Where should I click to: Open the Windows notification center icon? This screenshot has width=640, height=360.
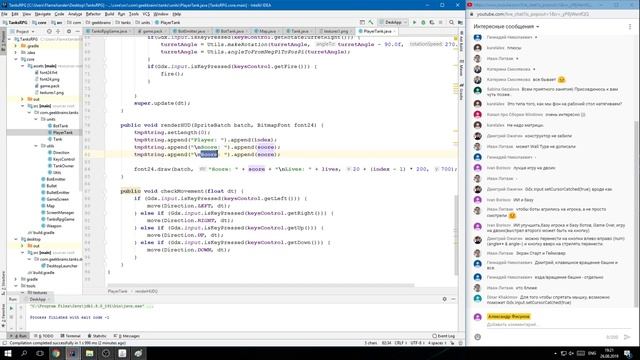[628, 353]
